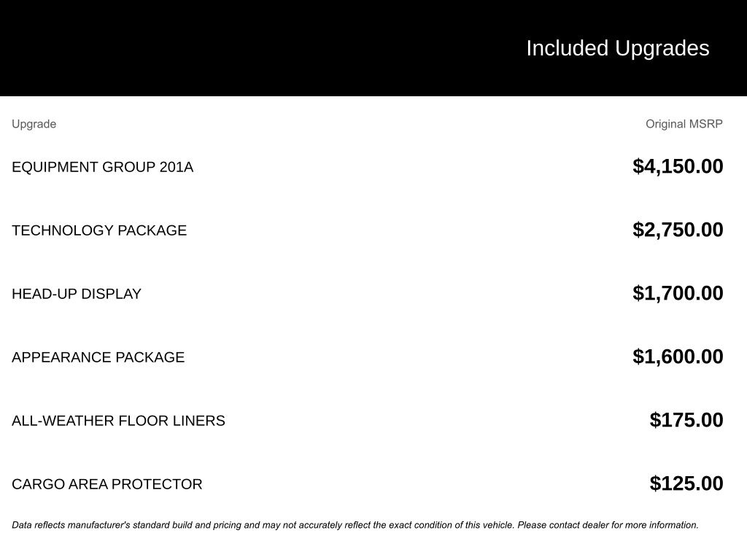Click the $1,700.00 price
This screenshot has height=560, width=747.
(678, 293)
